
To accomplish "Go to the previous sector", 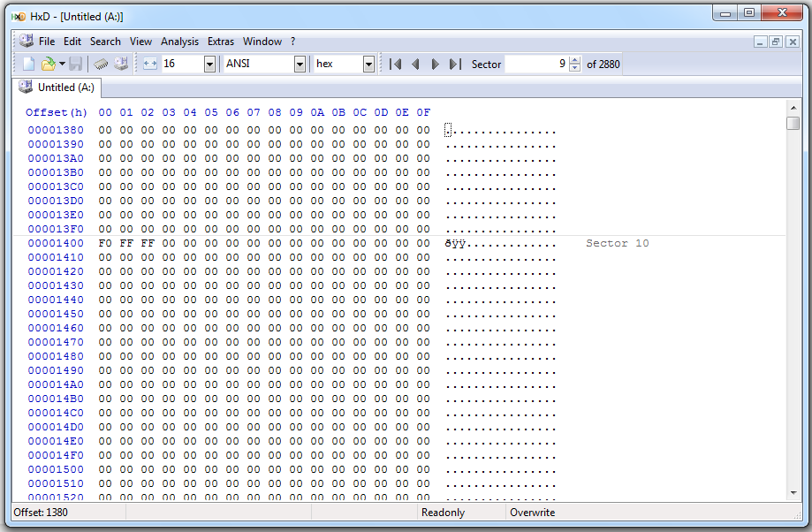I will tap(415, 65).
